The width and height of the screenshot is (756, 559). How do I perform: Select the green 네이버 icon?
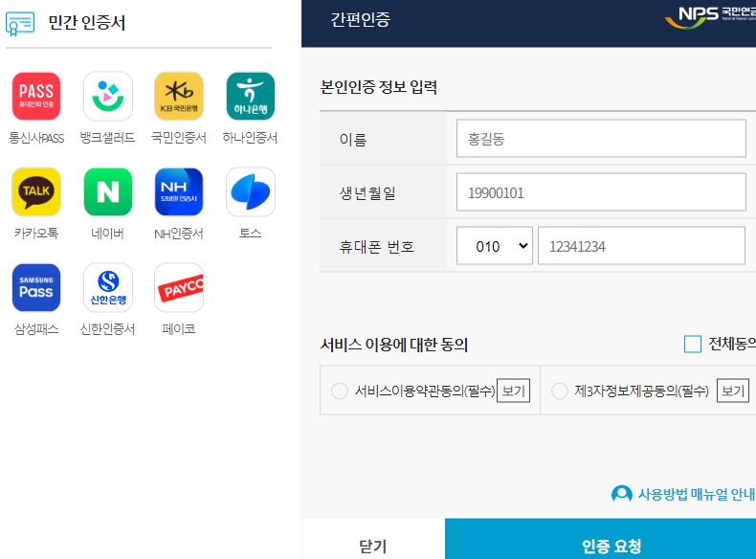pos(108,191)
